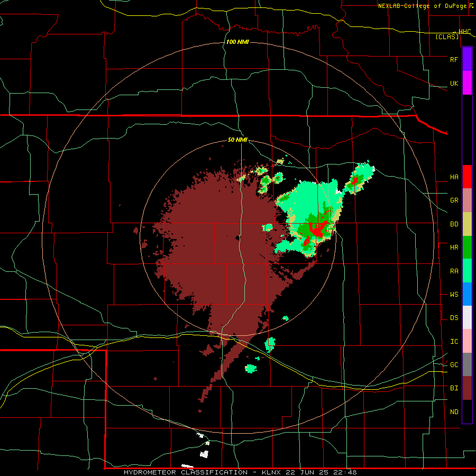
Task: Click the BD yellow legend swatch
Action: click(x=467, y=224)
